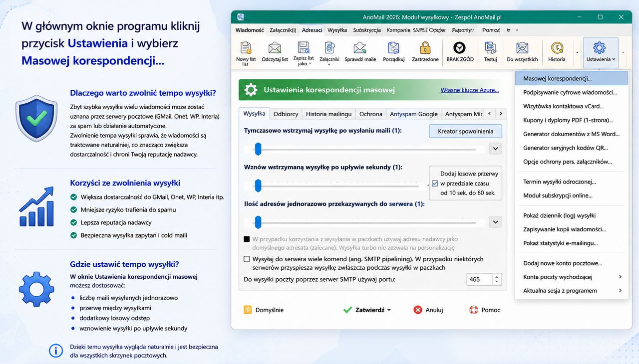639x364 pixels.
Task: Click the Tymczasowo wstrzymaj wysyłkę slider handle
Action: pos(258,149)
